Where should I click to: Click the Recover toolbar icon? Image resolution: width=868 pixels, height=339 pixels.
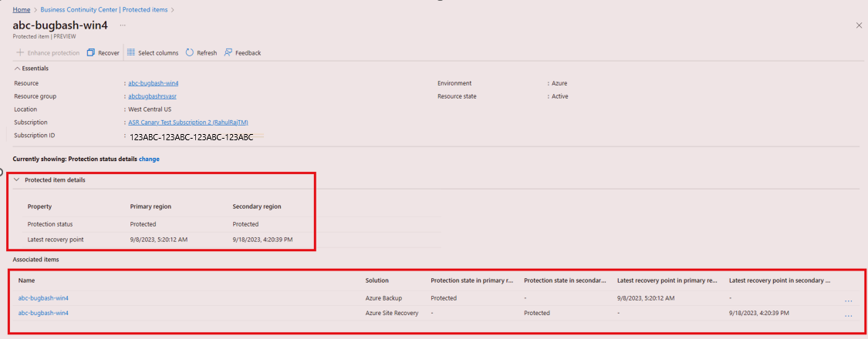pyautogui.click(x=91, y=52)
